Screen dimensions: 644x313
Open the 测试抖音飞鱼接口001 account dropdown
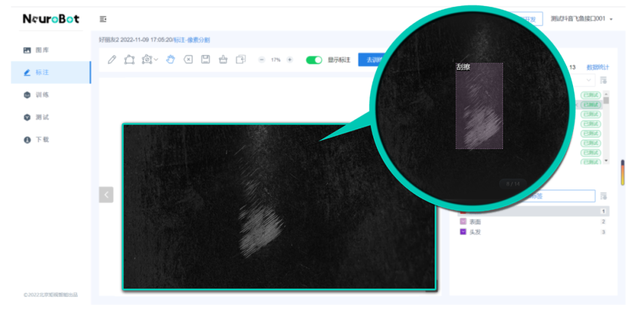581,19
